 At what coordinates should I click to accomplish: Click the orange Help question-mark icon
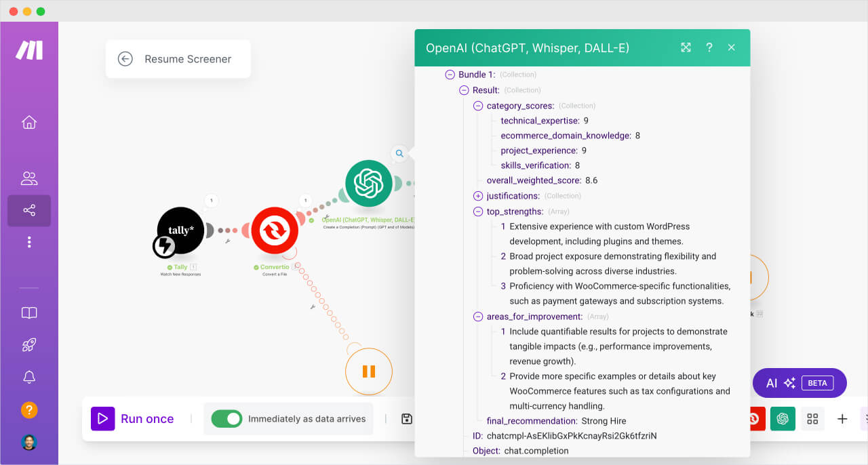[29, 409]
